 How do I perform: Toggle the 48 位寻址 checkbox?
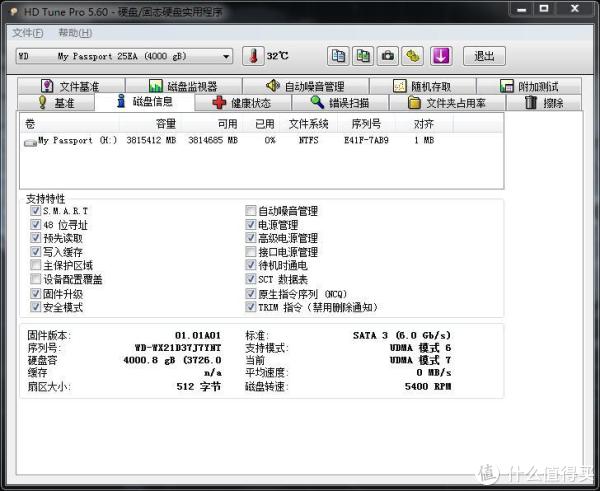(36, 224)
